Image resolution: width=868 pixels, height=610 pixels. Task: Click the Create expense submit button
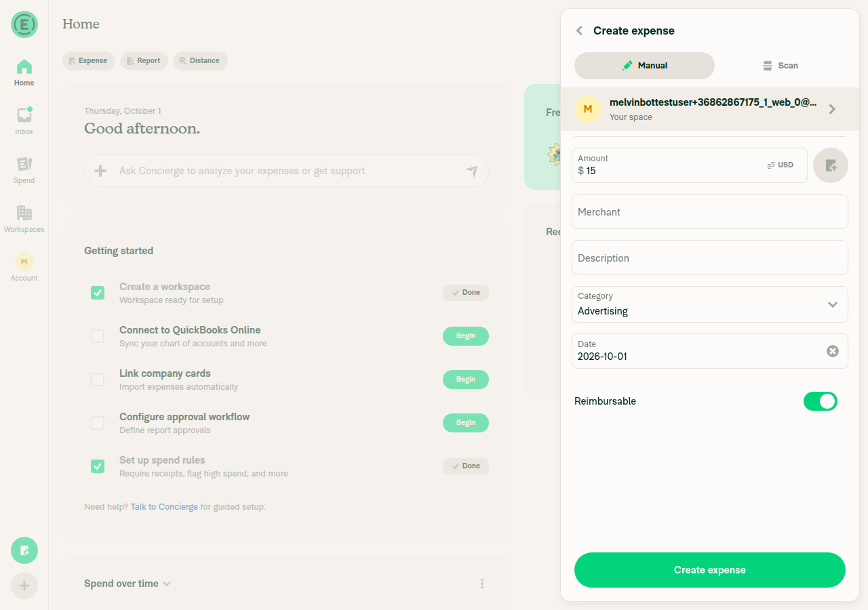tap(710, 570)
